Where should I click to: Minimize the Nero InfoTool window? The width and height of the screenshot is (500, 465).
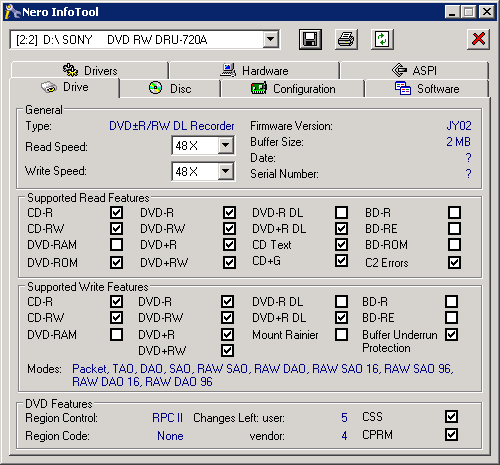452,12
